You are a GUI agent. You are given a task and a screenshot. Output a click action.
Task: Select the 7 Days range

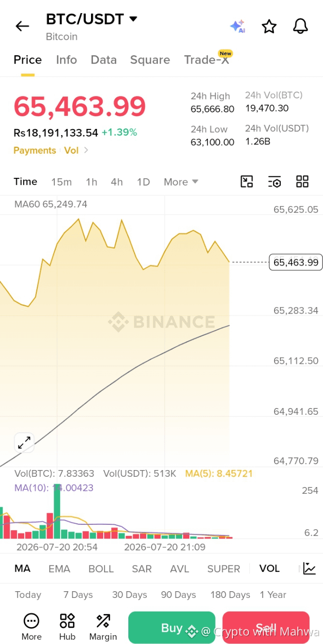78,595
